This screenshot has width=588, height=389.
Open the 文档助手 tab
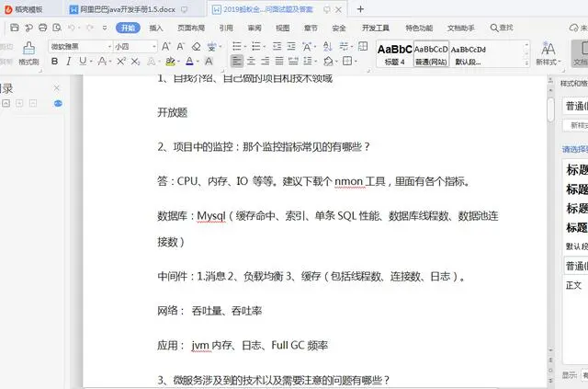461,28
